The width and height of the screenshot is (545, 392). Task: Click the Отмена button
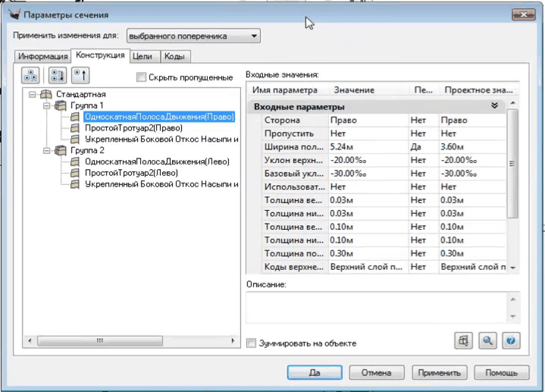pyautogui.click(x=376, y=372)
